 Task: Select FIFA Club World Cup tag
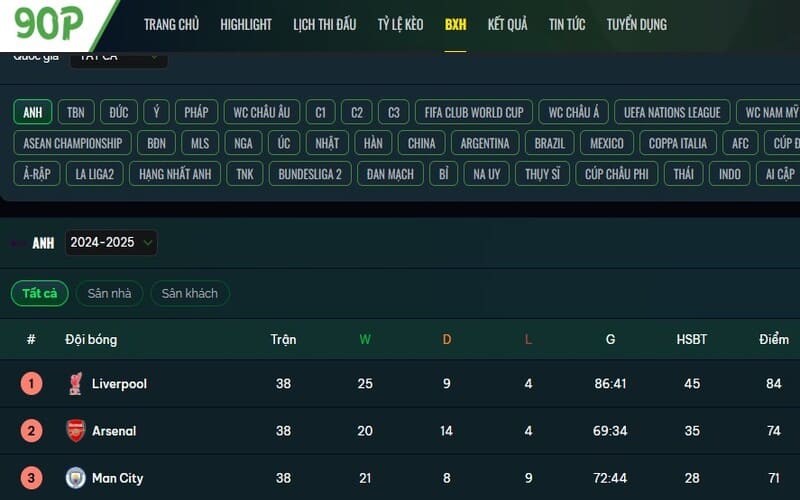point(474,112)
